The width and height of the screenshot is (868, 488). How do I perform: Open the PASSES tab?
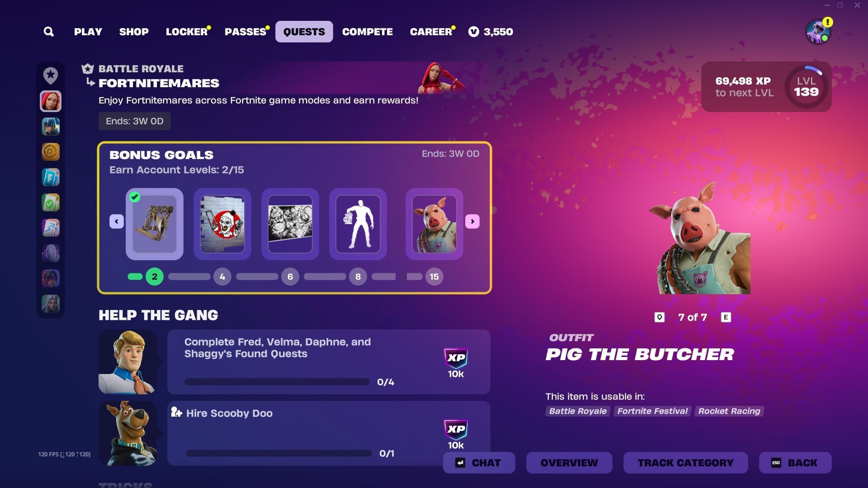point(245,32)
